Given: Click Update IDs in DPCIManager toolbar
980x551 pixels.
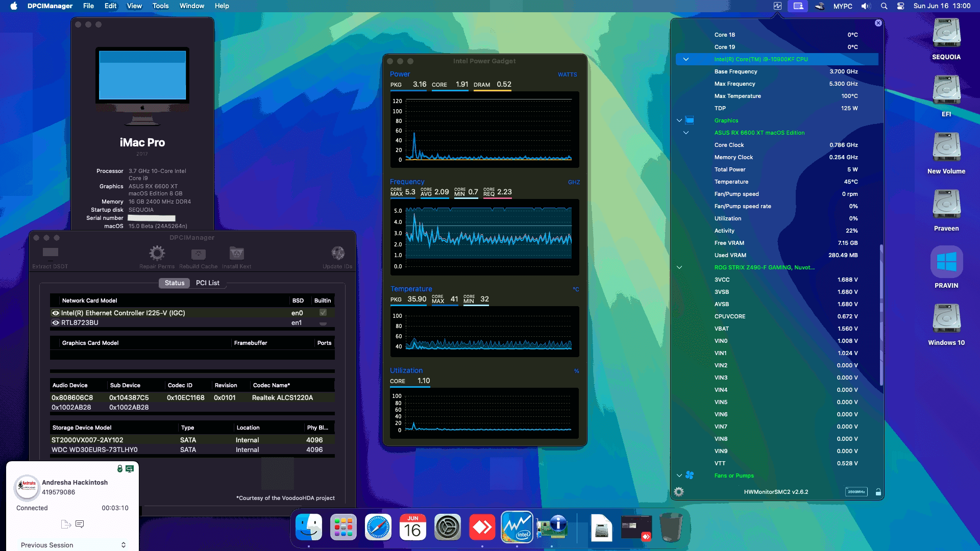Looking at the screenshot, I should [337, 258].
